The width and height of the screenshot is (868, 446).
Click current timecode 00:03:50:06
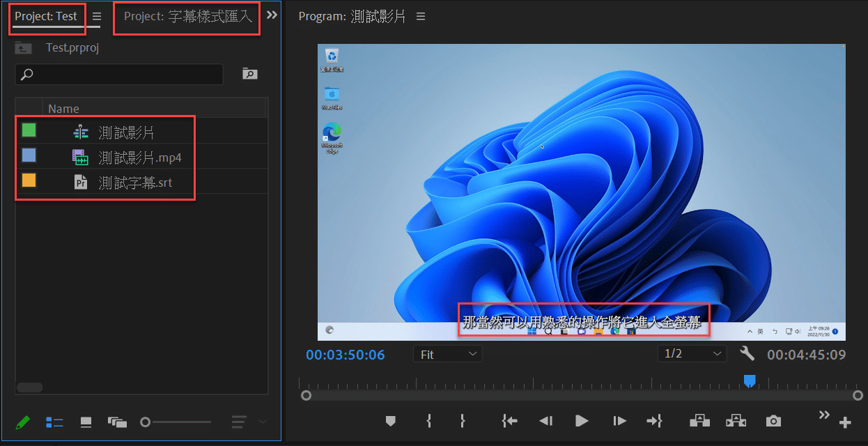pos(346,355)
